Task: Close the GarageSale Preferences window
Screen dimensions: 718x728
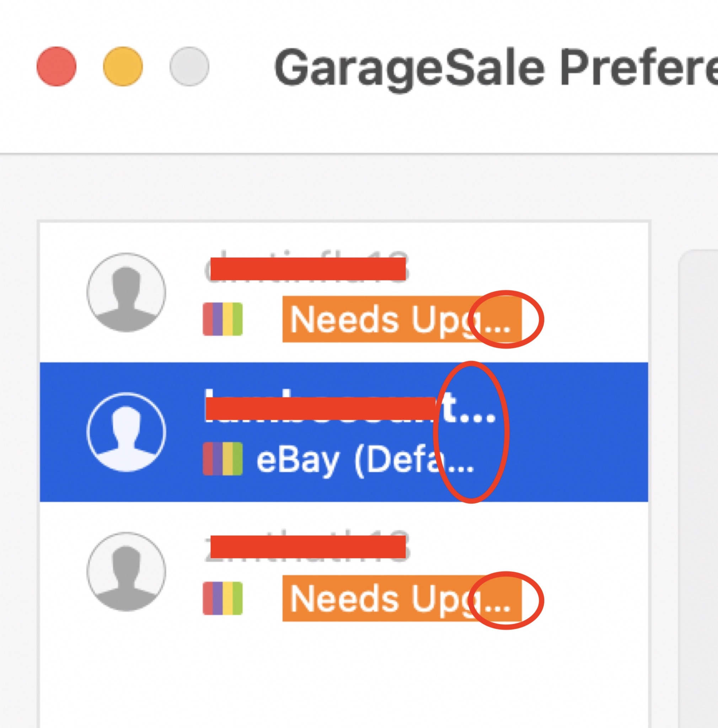Action: pos(57,66)
